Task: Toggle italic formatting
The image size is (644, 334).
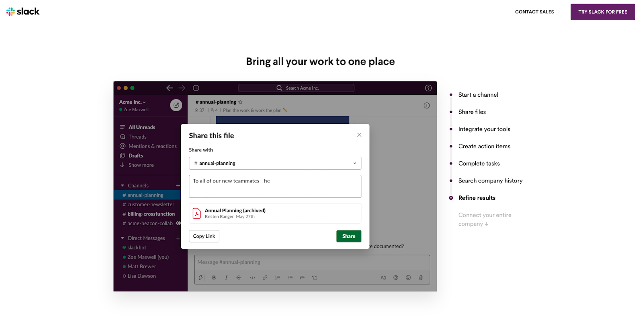Action: pos(226,278)
